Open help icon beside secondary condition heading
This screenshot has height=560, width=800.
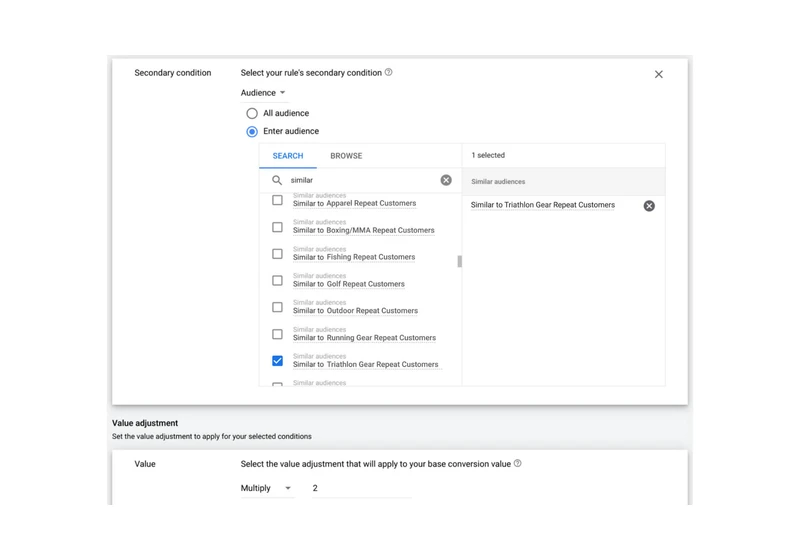(x=388, y=72)
